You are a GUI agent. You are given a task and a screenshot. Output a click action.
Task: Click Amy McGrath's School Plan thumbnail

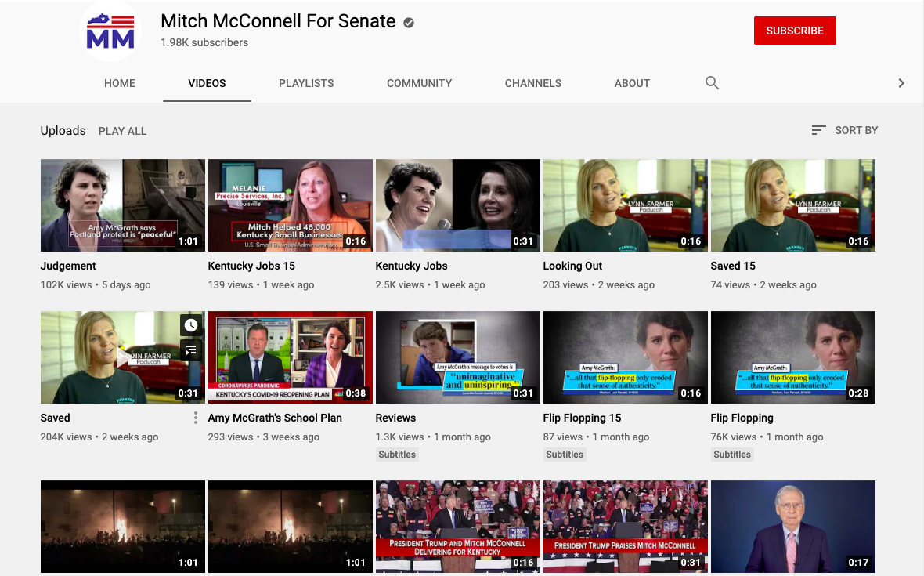click(x=291, y=357)
